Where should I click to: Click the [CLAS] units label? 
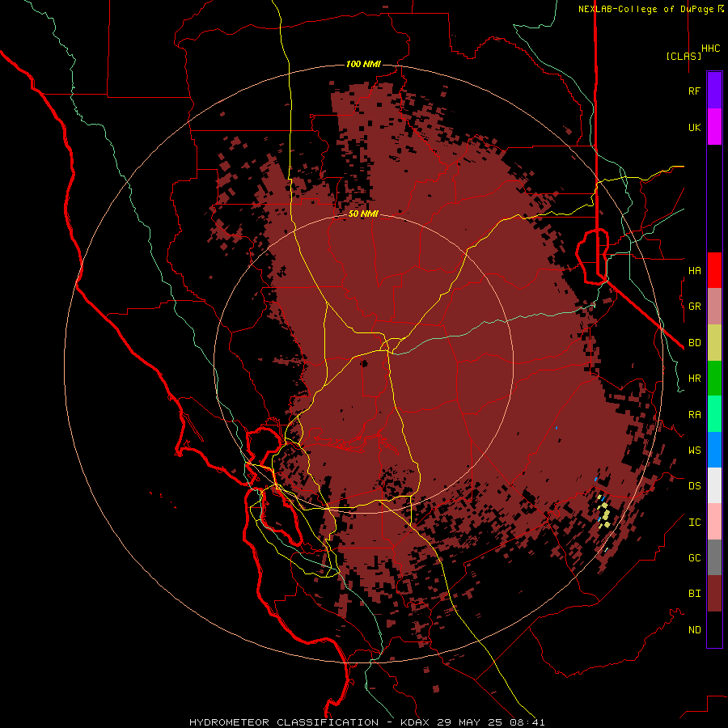coord(684,56)
